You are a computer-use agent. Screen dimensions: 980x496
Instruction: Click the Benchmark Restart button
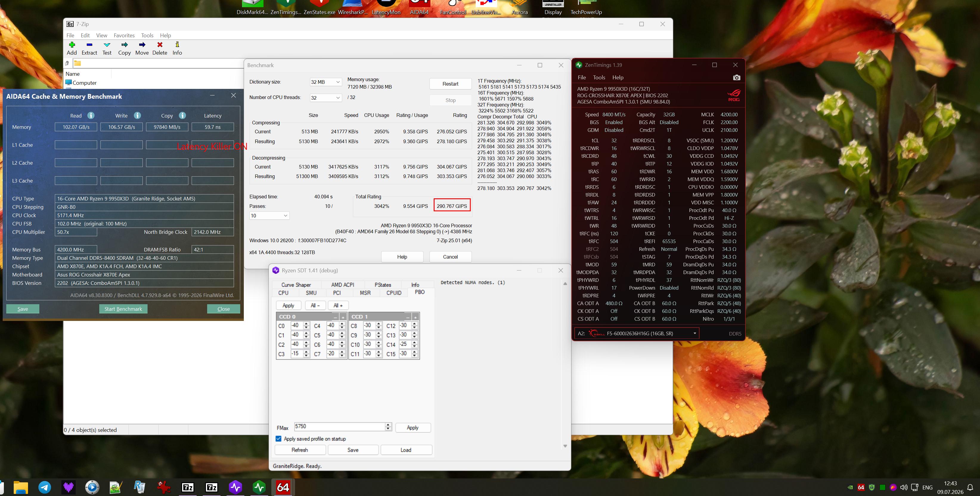pyautogui.click(x=450, y=84)
